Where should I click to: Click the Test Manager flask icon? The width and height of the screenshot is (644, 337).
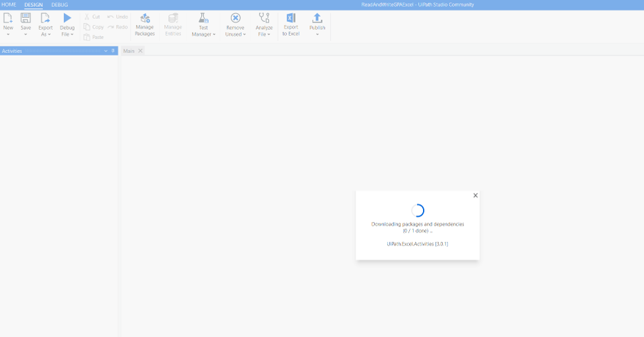(203, 18)
